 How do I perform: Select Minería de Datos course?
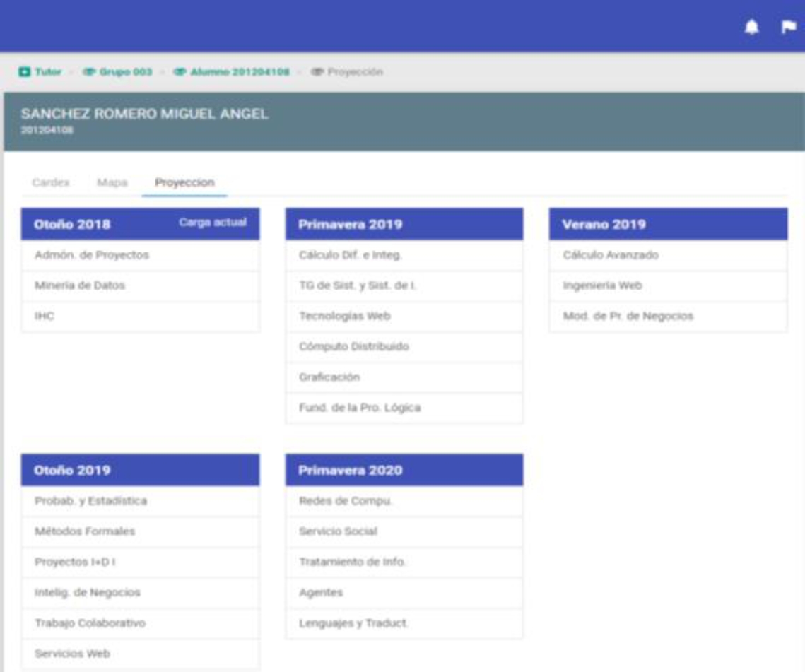pyautogui.click(x=80, y=286)
